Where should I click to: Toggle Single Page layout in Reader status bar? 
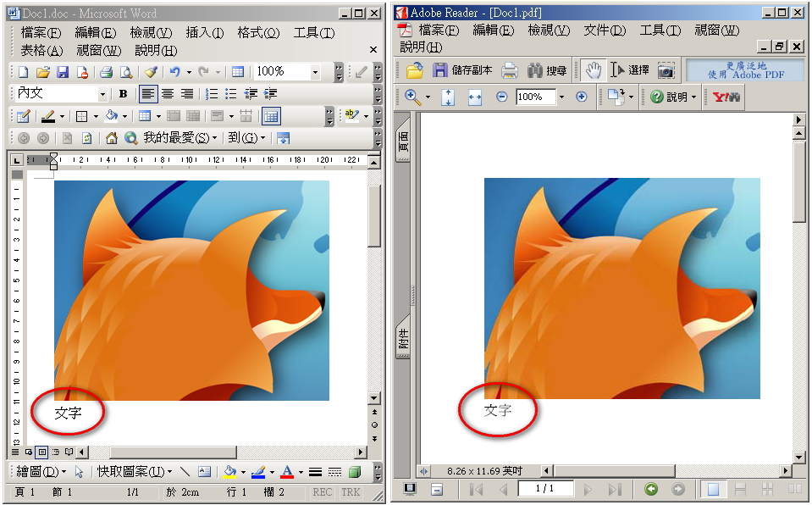[713, 489]
